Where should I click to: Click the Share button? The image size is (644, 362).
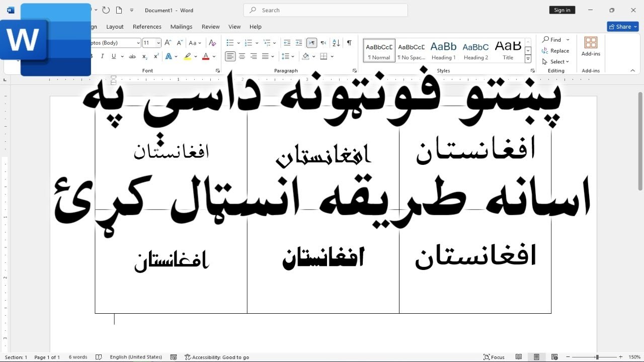pos(623,27)
